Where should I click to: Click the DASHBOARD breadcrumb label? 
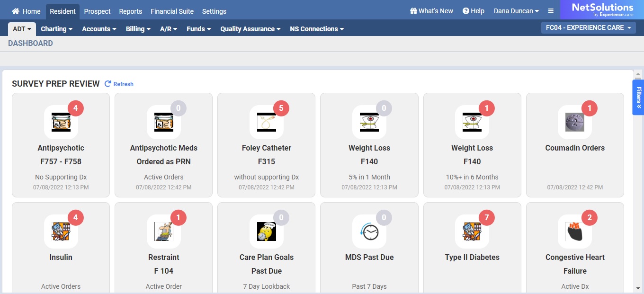click(30, 43)
